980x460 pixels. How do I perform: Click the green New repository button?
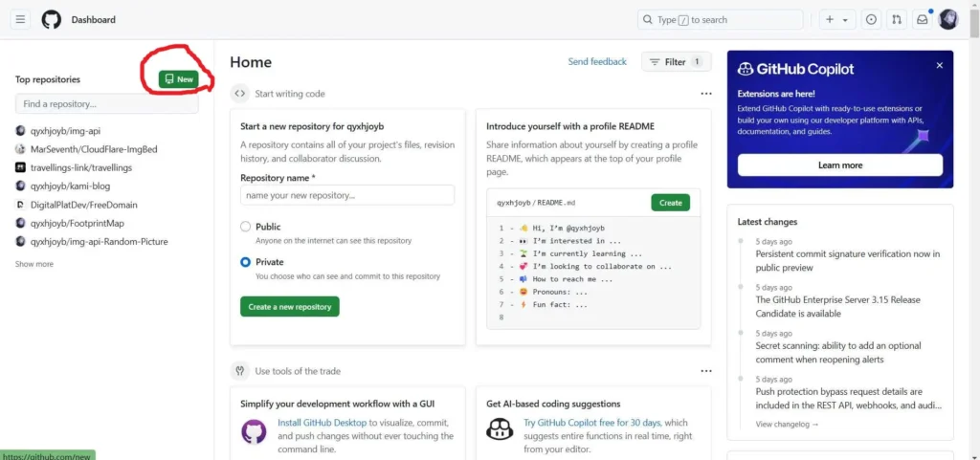coord(179,79)
